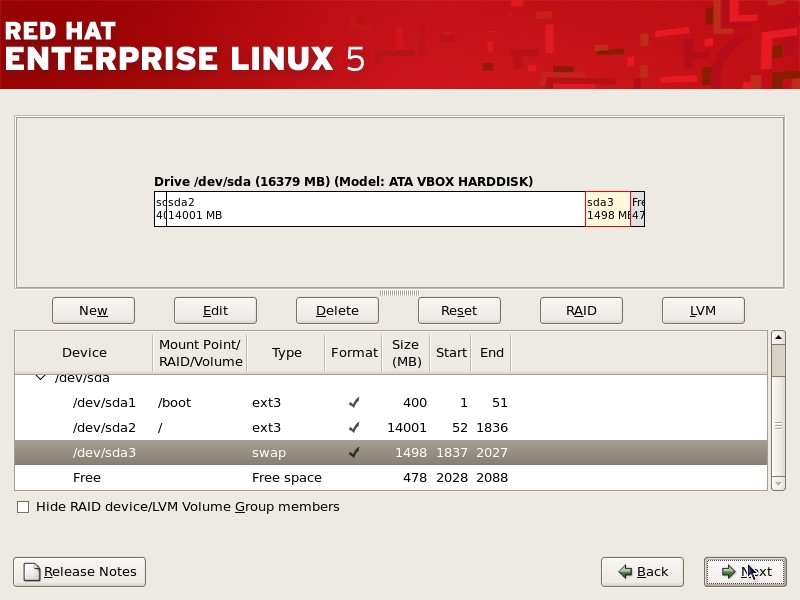This screenshot has width=800, height=600.
Task: Open the LVM setup button
Action: (x=703, y=310)
